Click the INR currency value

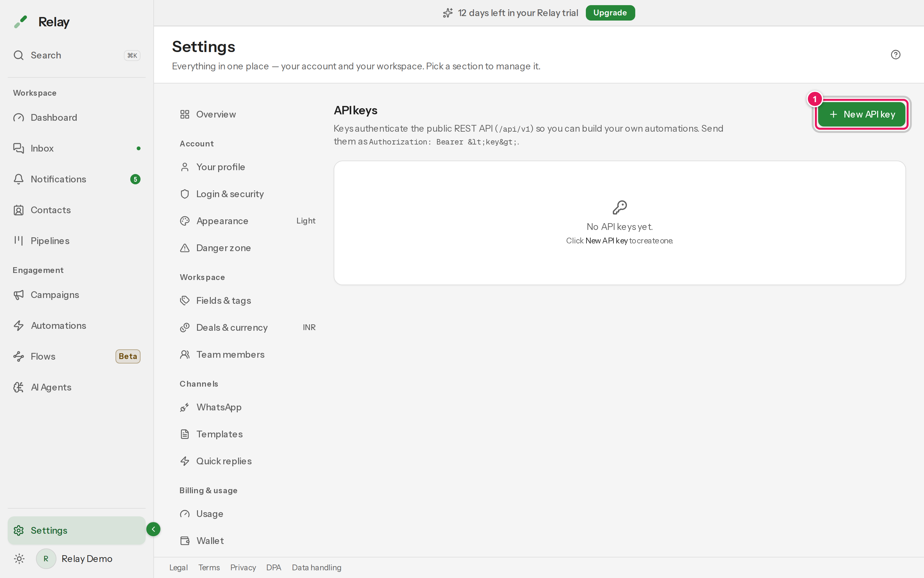point(309,328)
